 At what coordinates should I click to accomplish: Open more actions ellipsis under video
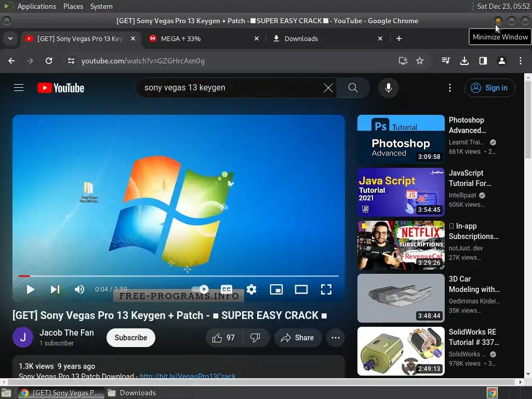(x=336, y=338)
